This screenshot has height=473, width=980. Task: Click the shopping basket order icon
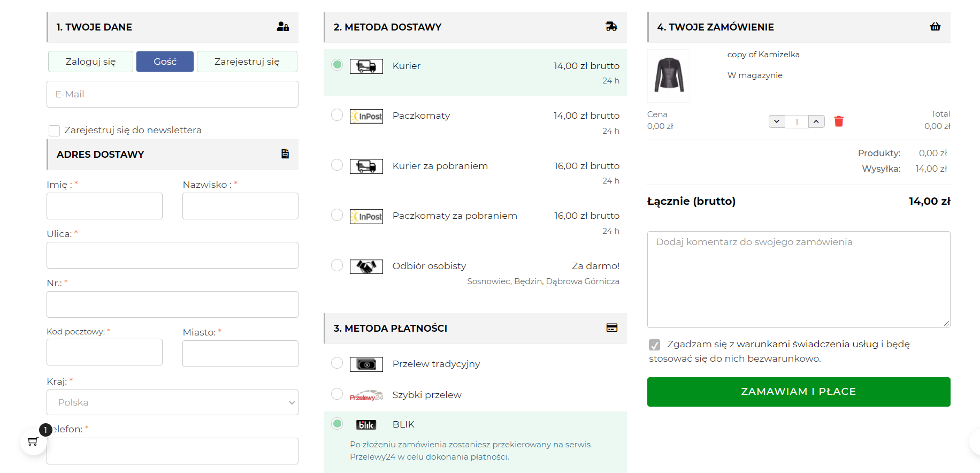pyautogui.click(x=935, y=27)
